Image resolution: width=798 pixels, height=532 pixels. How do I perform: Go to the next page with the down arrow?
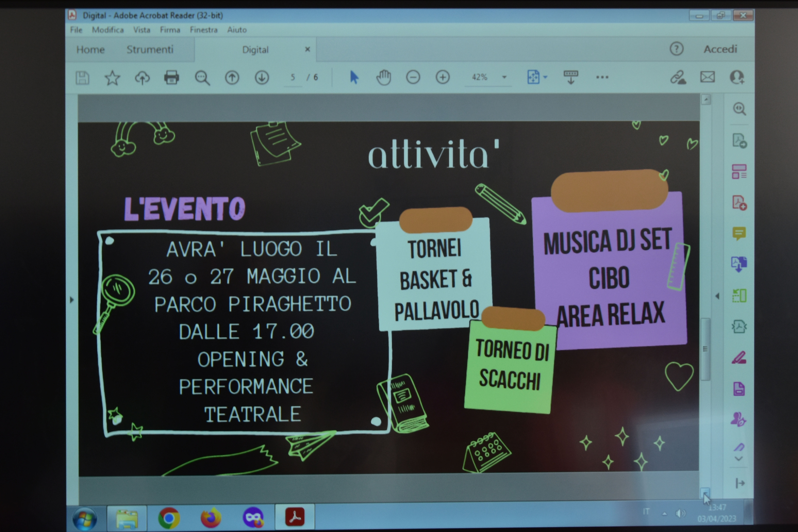pos(262,78)
